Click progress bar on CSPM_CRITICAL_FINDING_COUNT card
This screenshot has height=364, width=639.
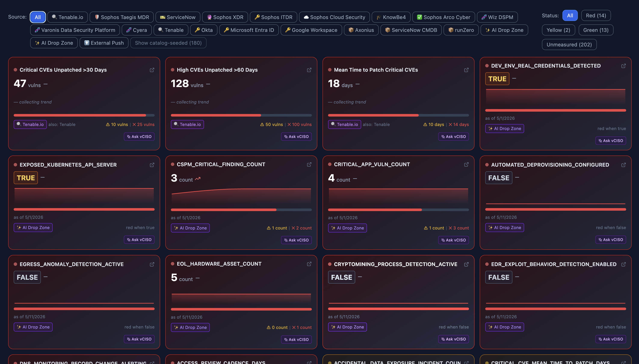[241, 210]
